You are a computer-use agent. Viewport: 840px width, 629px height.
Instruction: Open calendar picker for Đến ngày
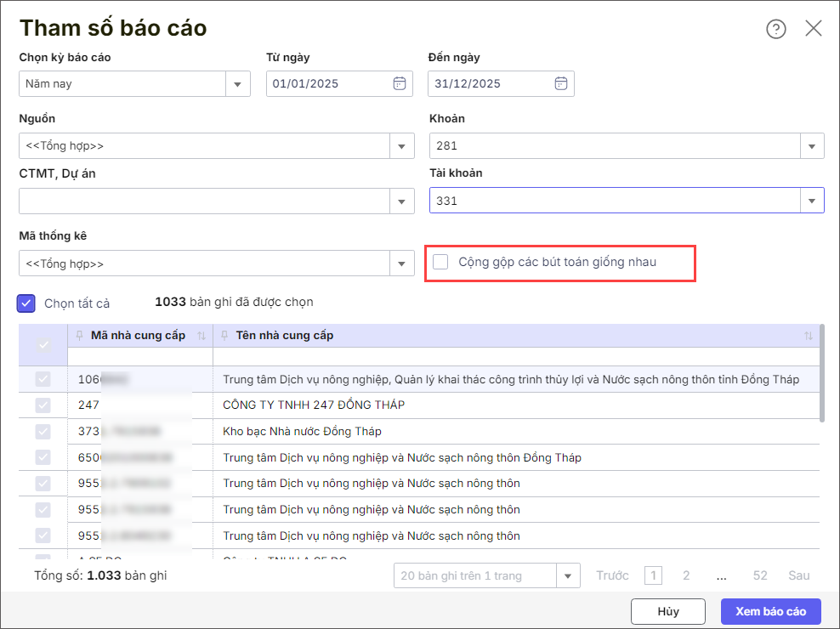560,83
